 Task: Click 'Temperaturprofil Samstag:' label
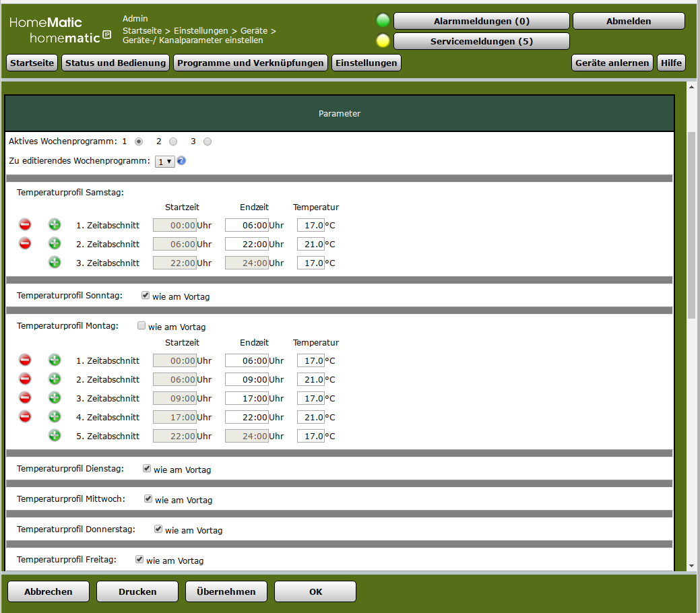pyautogui.click(x=70, y=193)
